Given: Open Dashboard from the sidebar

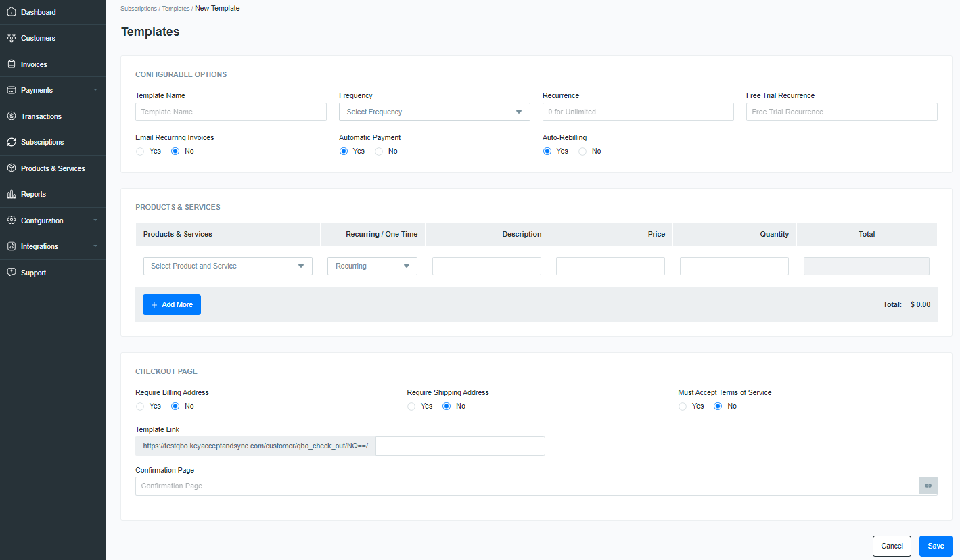Looking at the screenshot, I should point(53,12).
